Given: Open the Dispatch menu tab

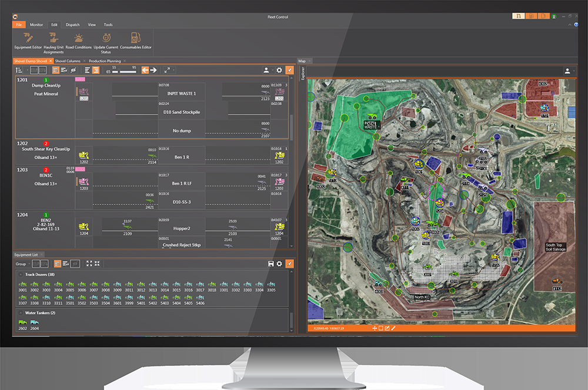Looking at the screenshot, I should [73, 25].
